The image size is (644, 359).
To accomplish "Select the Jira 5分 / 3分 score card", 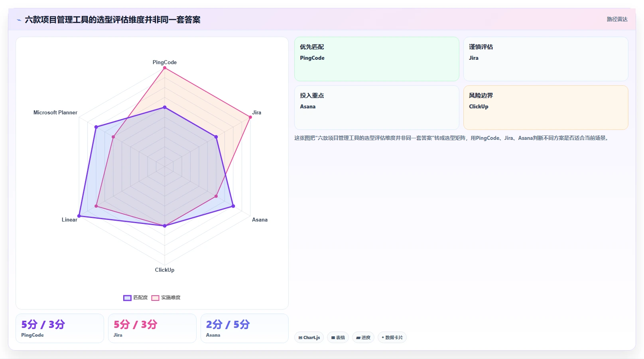I will (x=152, y=328).
